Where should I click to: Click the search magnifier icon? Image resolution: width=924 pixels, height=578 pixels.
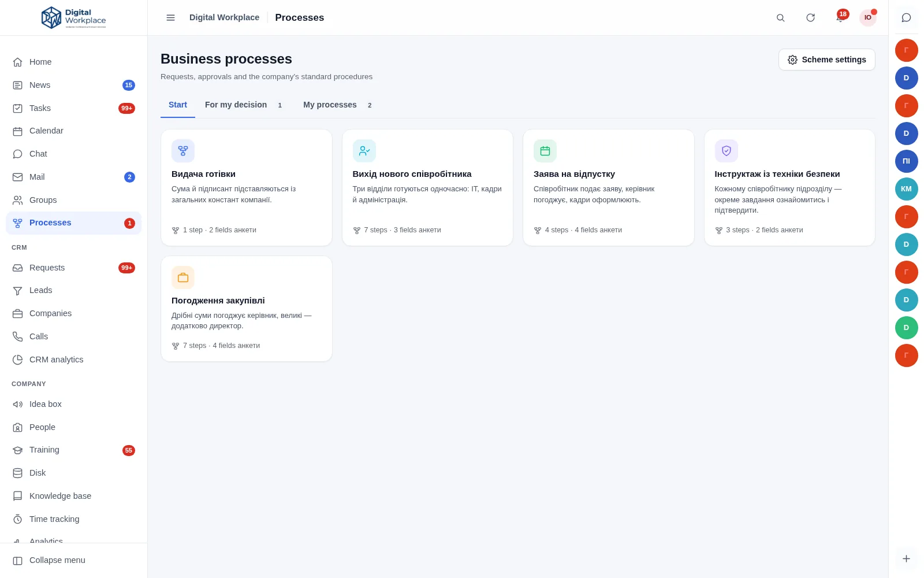(x=780, y=18)
